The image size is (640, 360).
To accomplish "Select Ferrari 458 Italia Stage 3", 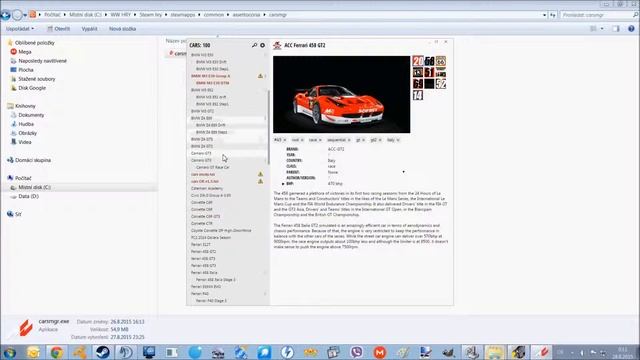I will tap(216, 280).
